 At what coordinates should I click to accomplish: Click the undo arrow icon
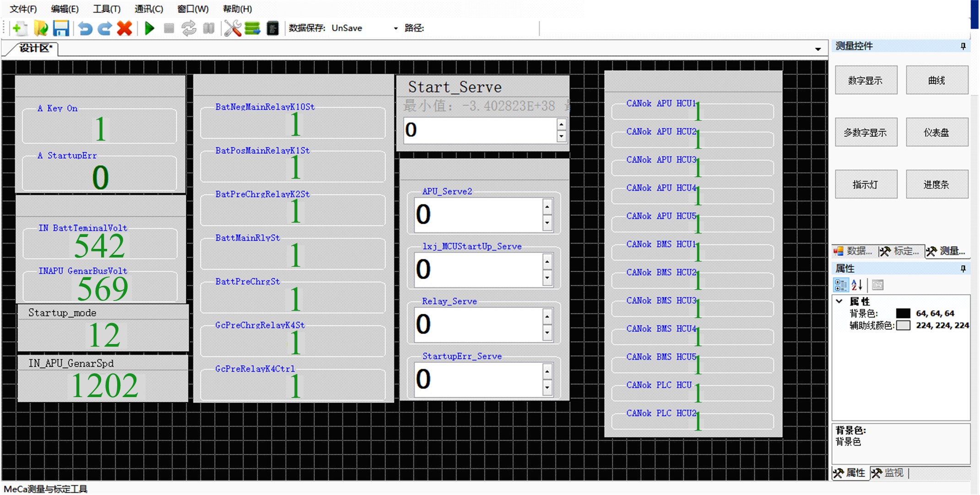click(x=85, y=28)
